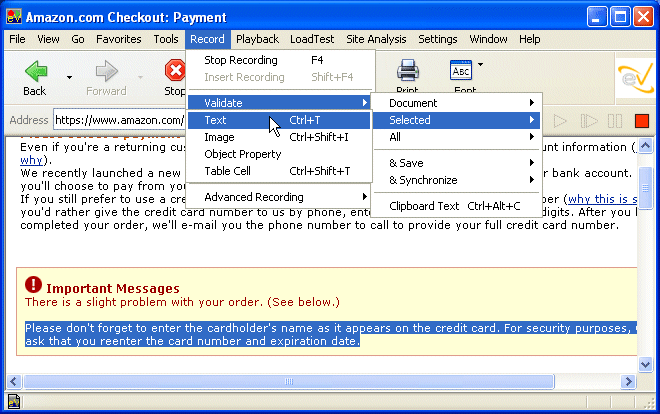Viewport: 660px width, 414px height.
Task: Open the Back button history dropdown arrow
Action: click(x=69, y=77)
